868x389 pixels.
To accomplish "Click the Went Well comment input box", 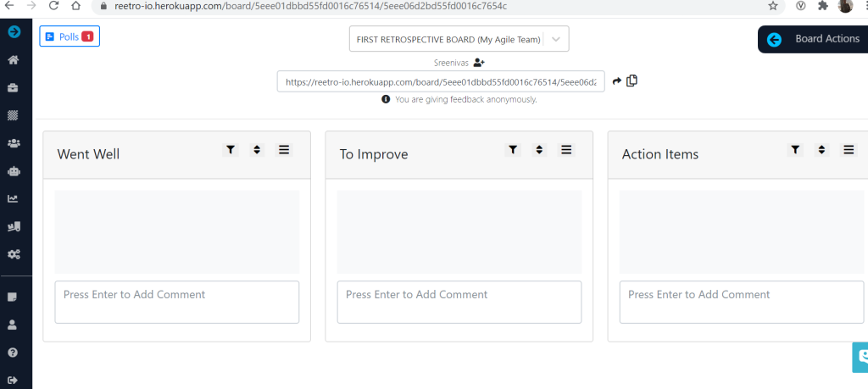I will [177, 302].
